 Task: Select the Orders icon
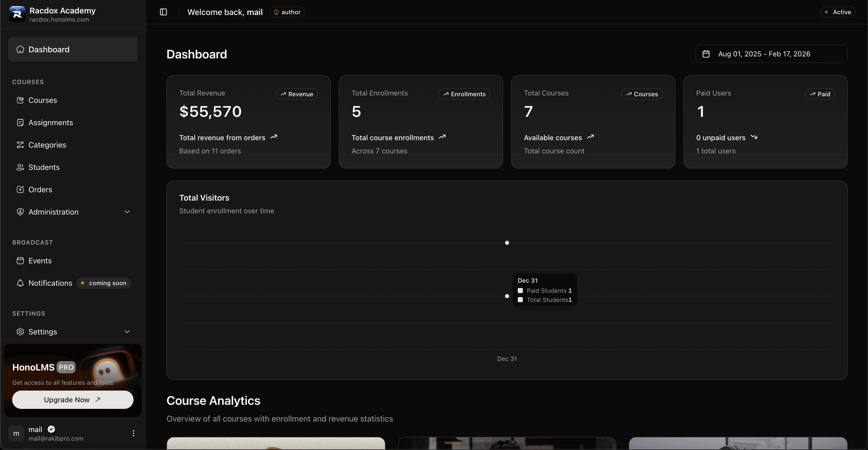(20, 189)
